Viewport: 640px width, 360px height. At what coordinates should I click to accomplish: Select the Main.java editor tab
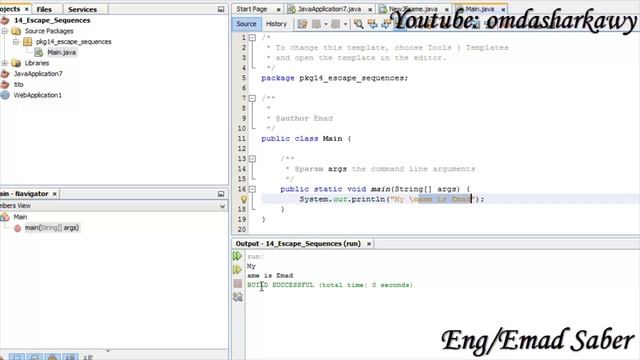480,9
